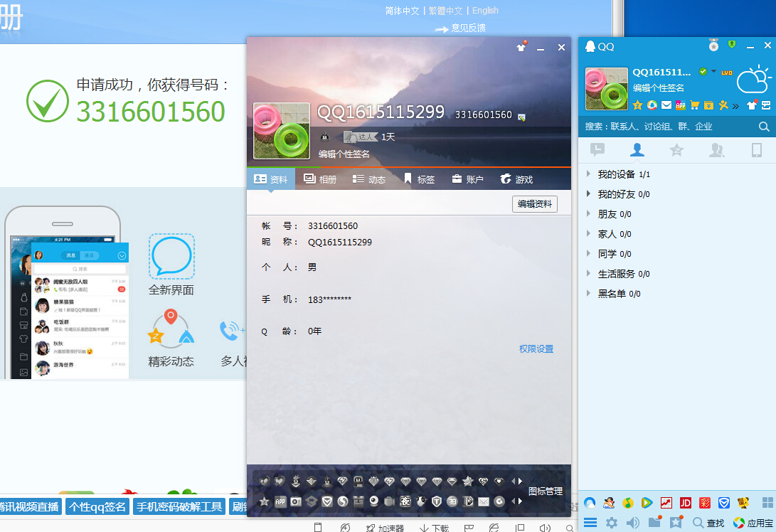The height and width of the screenshot is (532, 776).
Task: Select the 资料 tab in profile
Action: 271,179
